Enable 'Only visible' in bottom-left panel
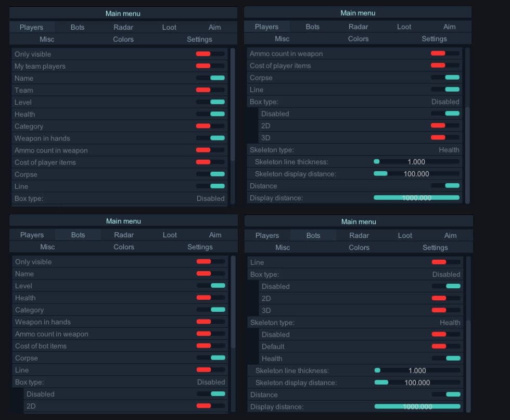This screenshot has height=420, width=510. point(210,262)
